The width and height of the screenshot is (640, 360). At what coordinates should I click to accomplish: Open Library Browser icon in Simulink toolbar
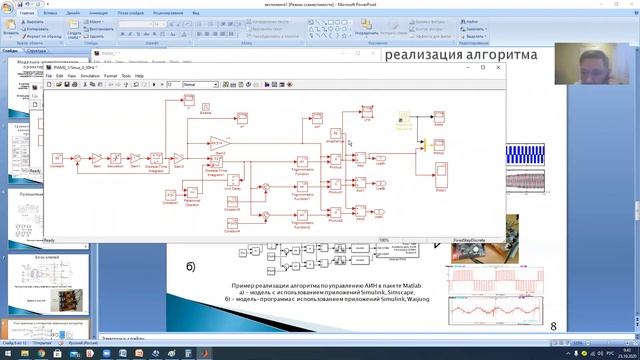coord(267,84)
